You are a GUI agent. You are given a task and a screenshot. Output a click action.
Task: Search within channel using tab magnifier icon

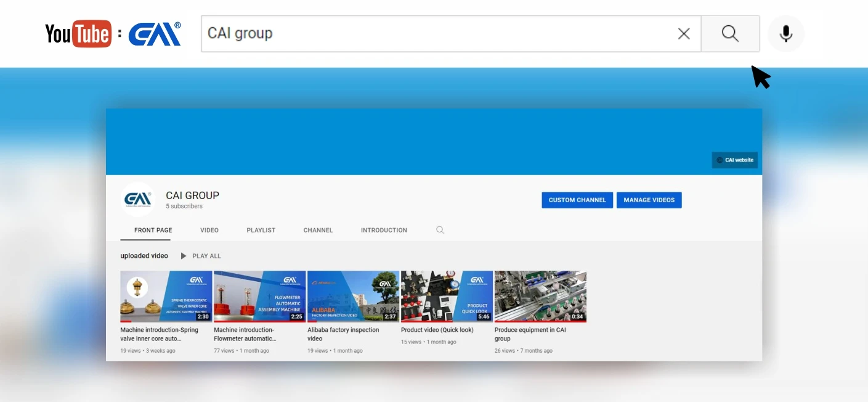tap(440, 230)
